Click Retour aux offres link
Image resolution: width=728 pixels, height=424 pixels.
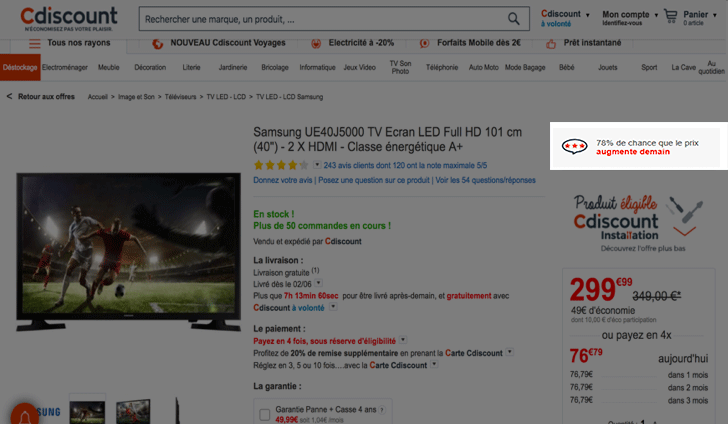click(46, 97)
